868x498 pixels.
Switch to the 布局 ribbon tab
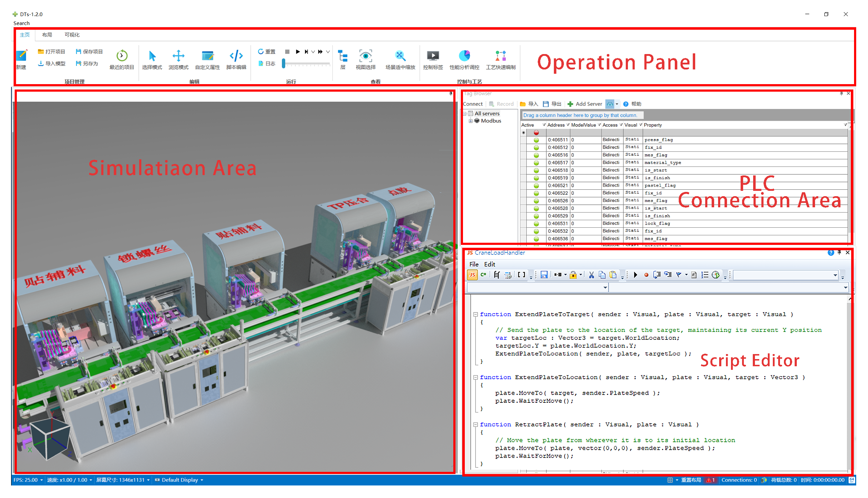(47, 35)
